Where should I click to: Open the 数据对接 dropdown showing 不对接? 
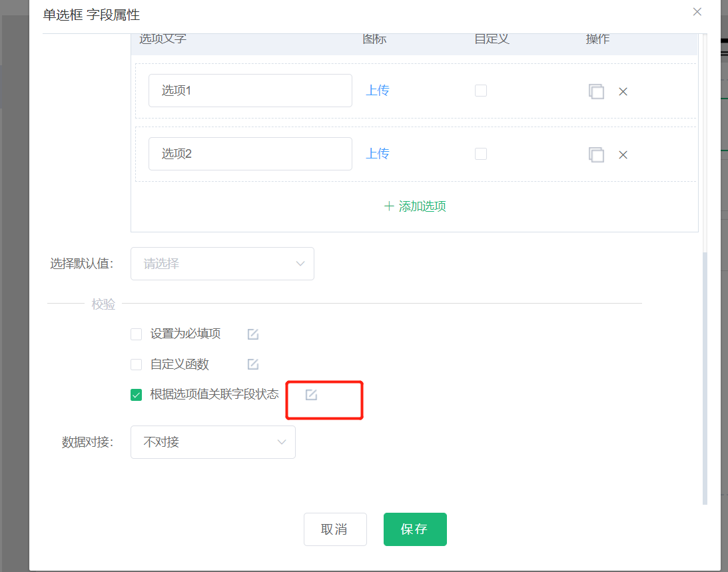pyautogui.click(x=213, y=442)
